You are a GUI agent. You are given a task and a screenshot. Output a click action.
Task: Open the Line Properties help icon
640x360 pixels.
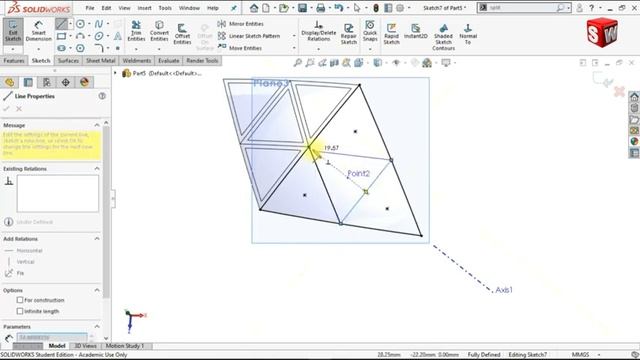click(102, 96)
